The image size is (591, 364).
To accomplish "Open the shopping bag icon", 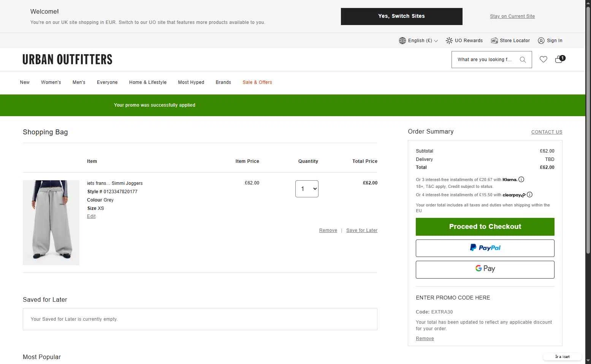I will [560, 59].
